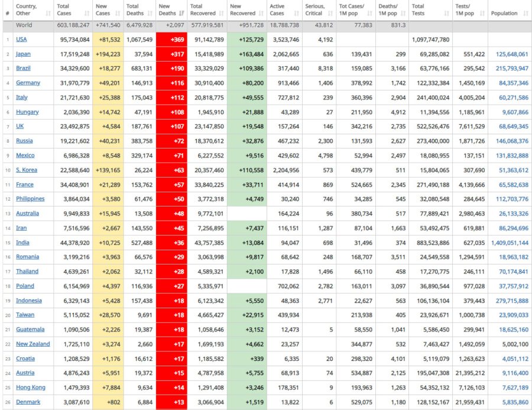Screen dimensions: 532x410
Task: Open the Guatemala country link
Action: click(30, 330)
